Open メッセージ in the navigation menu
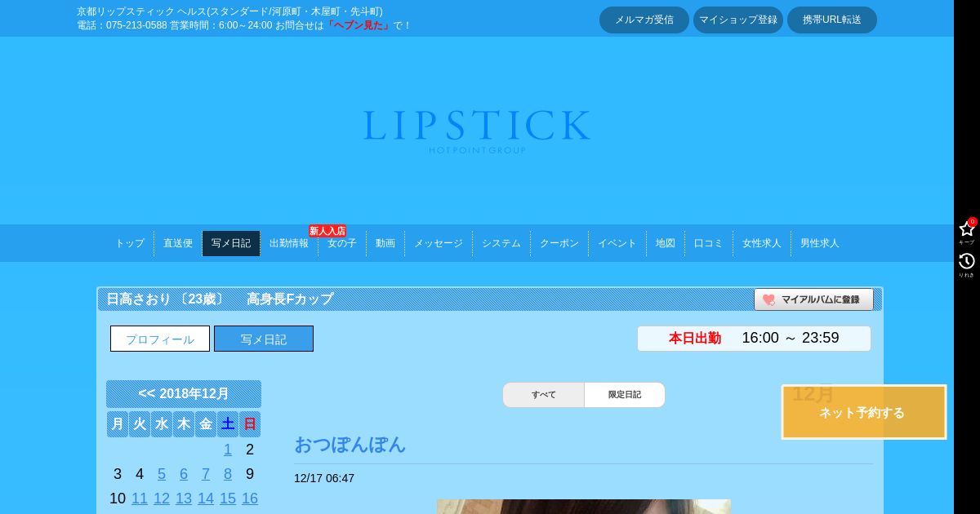Image resolution: width=980 pixels, height=514 pixels. [439, 243]
